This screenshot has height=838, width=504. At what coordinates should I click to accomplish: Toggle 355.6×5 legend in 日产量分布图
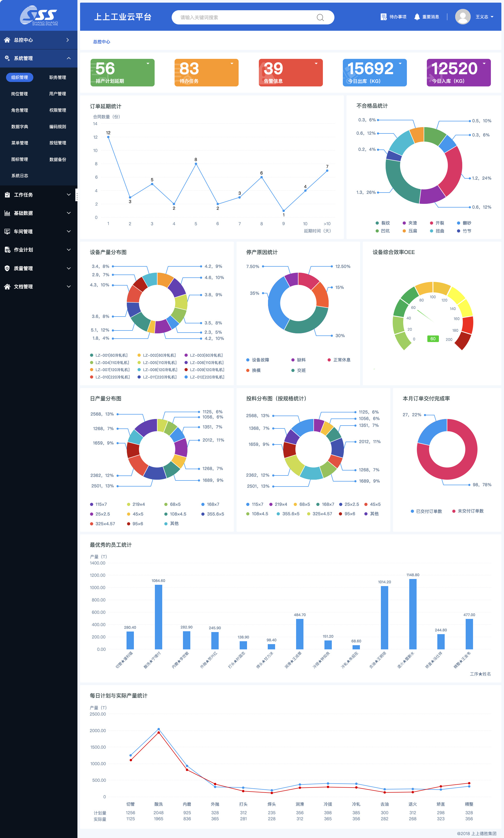click(213, 514)
